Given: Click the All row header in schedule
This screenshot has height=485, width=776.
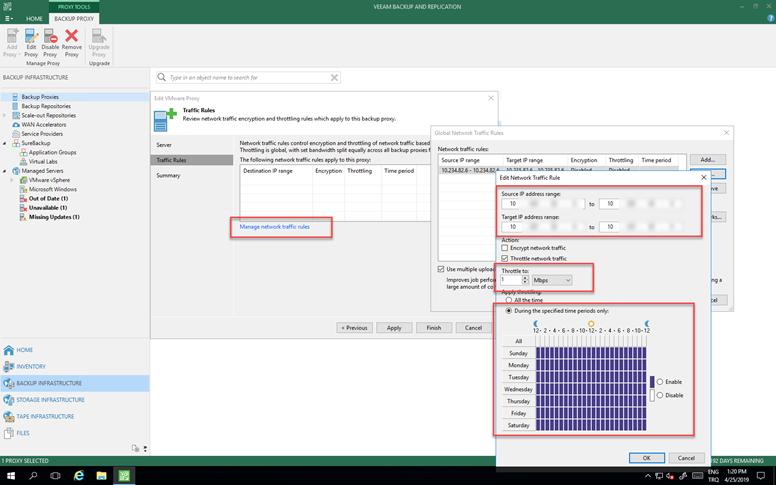Looking at the screenshot, I should pyautogui.click(x=519, y=341).
